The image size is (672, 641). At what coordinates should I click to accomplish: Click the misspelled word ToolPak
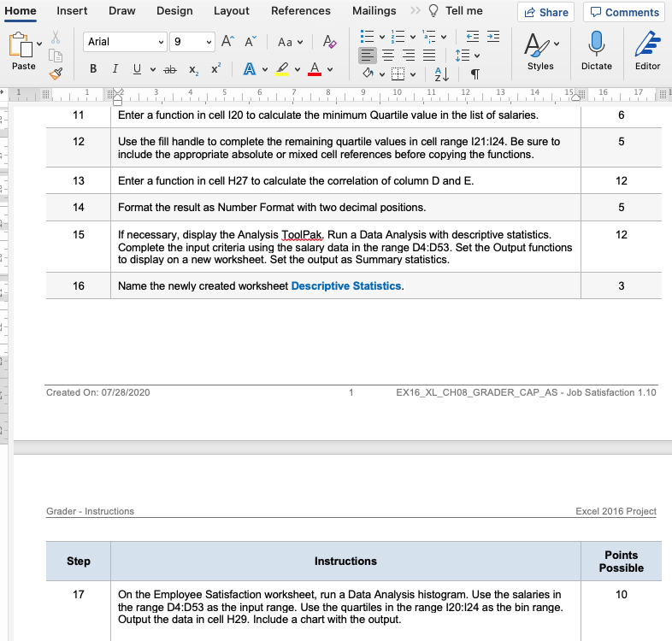click(x=301, y=235)
